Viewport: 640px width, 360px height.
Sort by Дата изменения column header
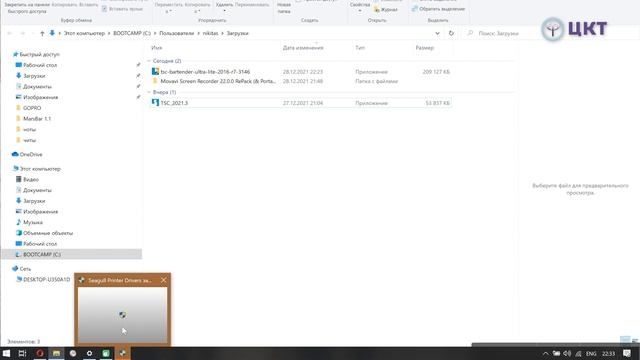pos(303,48)
